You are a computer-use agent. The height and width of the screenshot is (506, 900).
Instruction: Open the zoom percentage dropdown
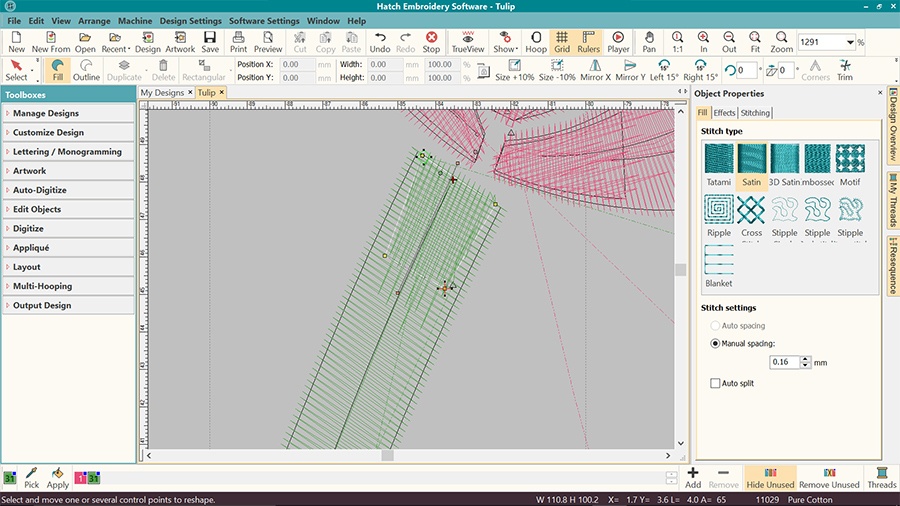coord(849,43)
